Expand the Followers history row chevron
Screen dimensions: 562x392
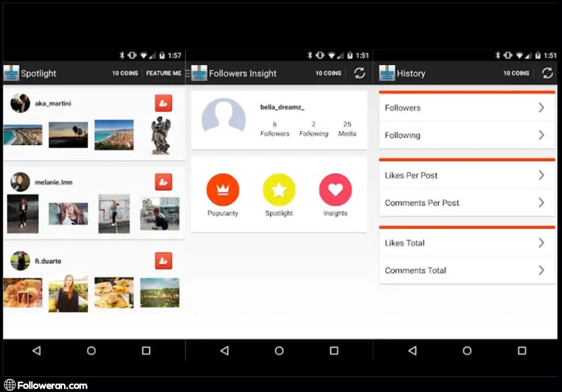pyautogui.click(x=541, y=108)
